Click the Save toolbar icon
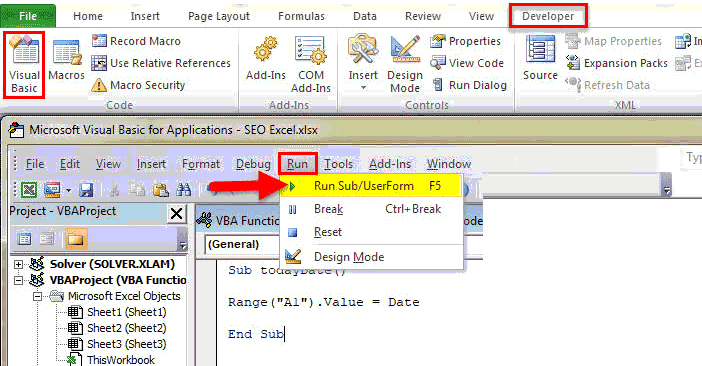Viewport: 702px width, 366px height. coord(86,190)
